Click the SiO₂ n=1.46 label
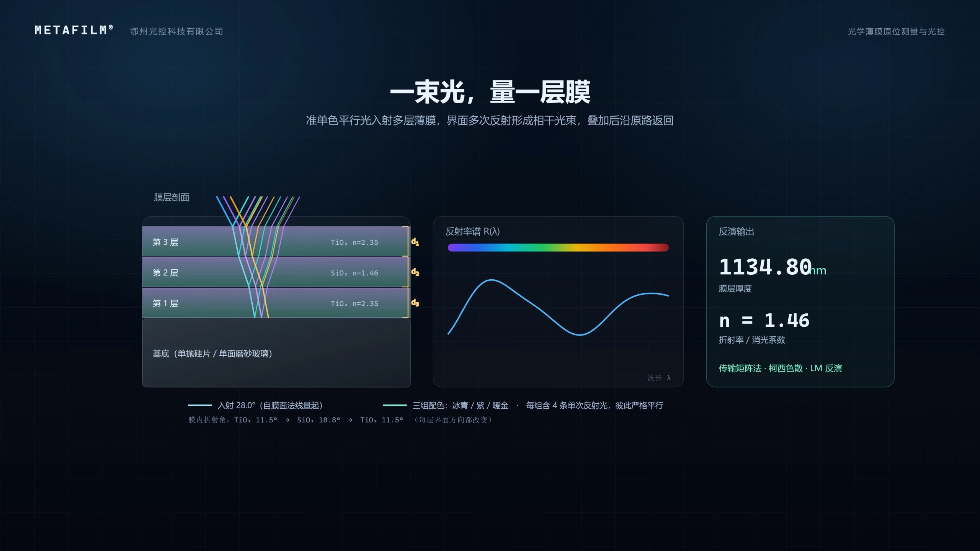 (354, 273)
